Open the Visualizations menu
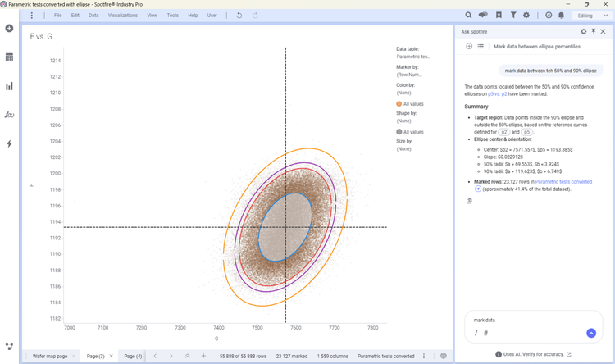The image size is (615, 364). (123, 16)
